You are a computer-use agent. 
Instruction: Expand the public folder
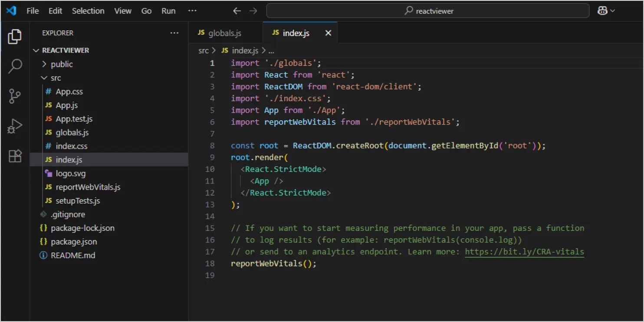pos(62,64)
